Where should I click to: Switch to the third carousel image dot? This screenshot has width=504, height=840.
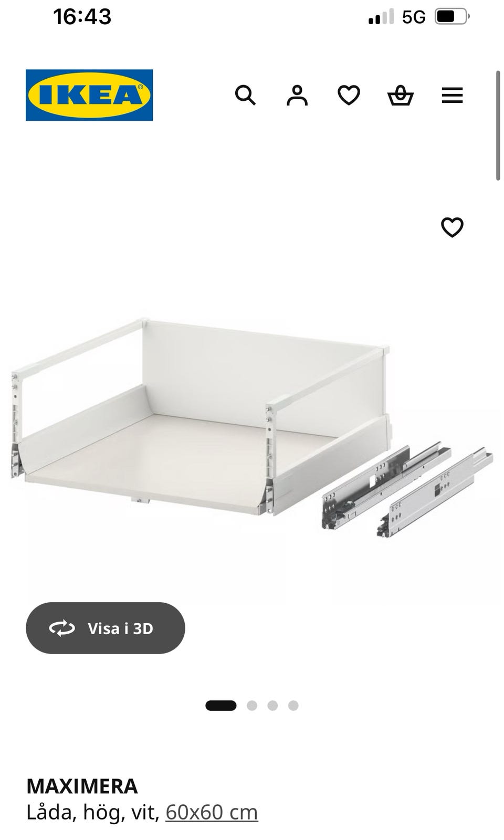[x=272, y=706]
